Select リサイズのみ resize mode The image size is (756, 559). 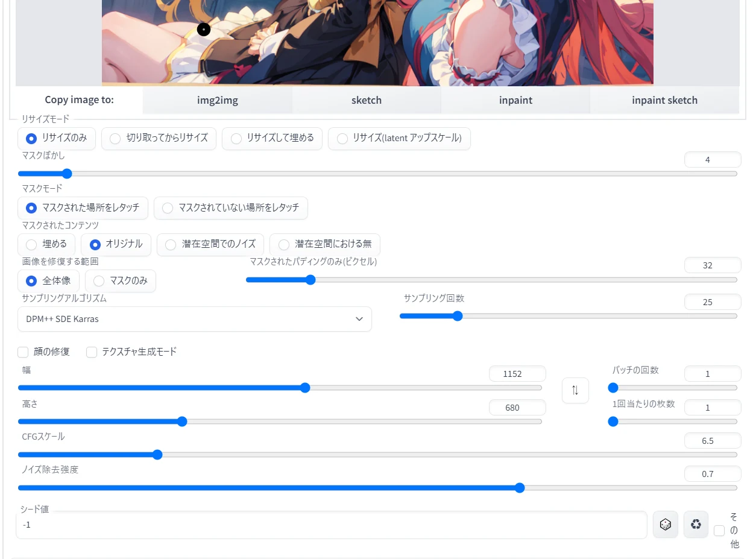57,138
